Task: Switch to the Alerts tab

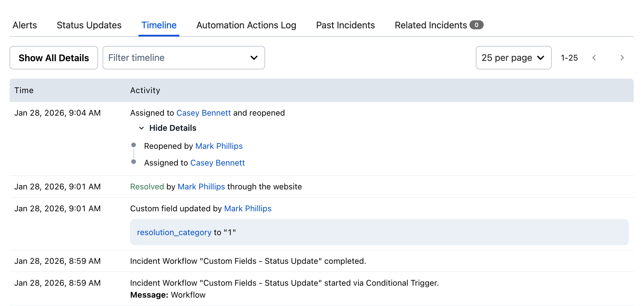Action: 24,25
